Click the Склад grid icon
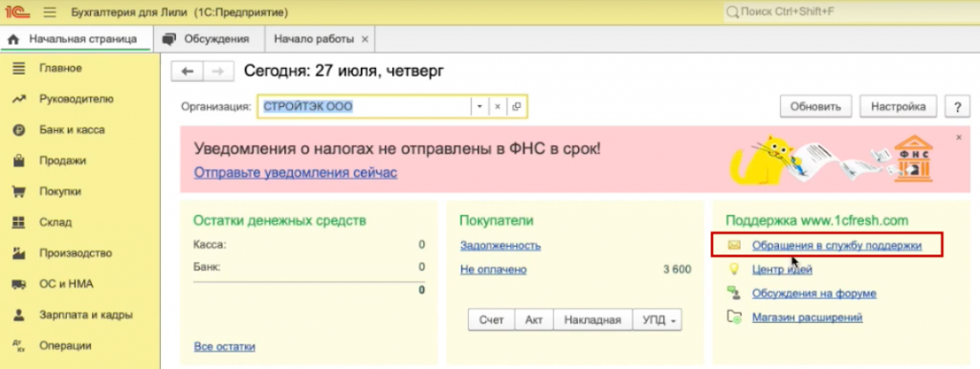The image size is (980, 369). (19, 223)
